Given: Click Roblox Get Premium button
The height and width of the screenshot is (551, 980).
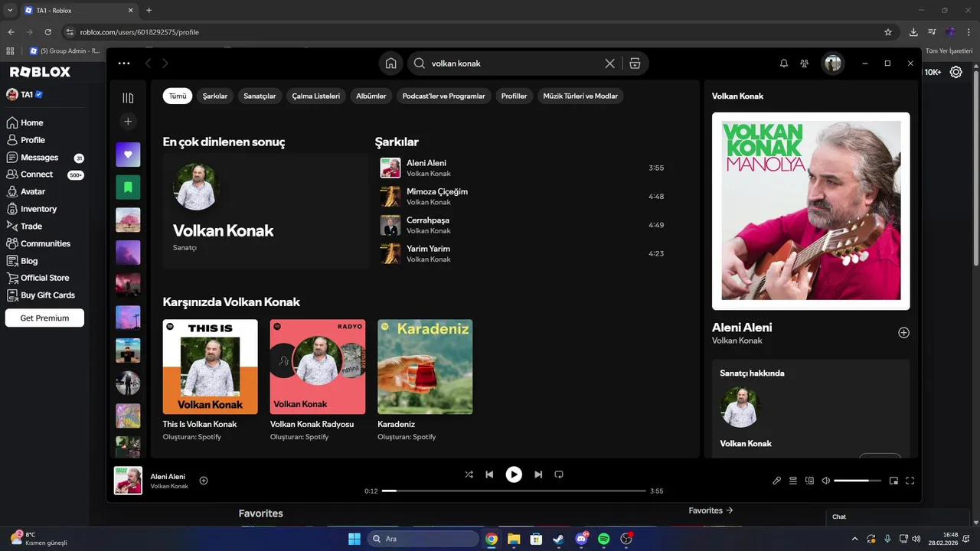Looking at the screenshot, I should pos(44,318).
